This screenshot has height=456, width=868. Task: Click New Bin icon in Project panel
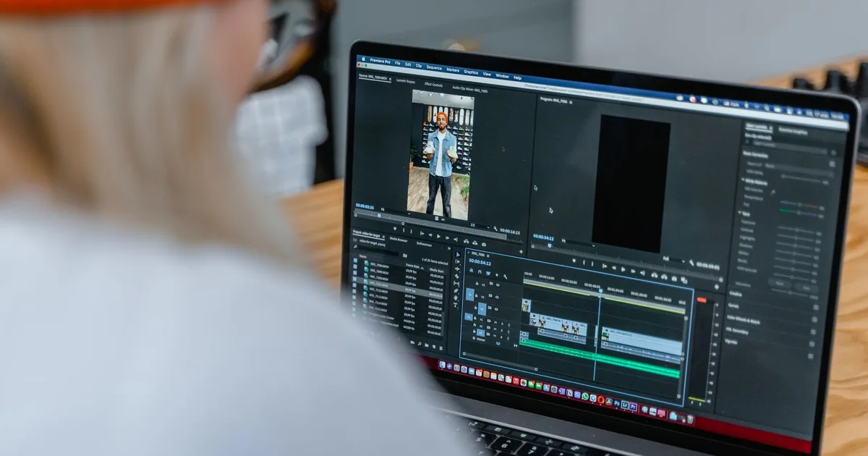point(427,345)
